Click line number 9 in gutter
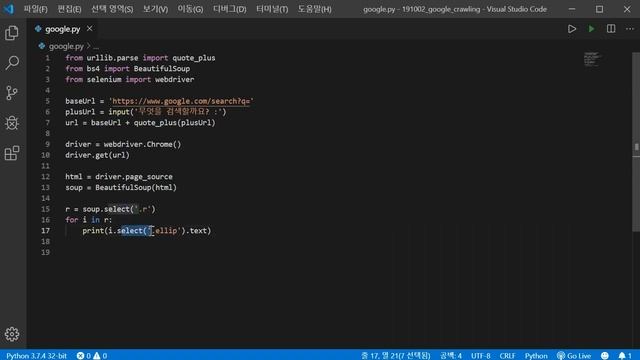The image size is (640, 360). 47,144
